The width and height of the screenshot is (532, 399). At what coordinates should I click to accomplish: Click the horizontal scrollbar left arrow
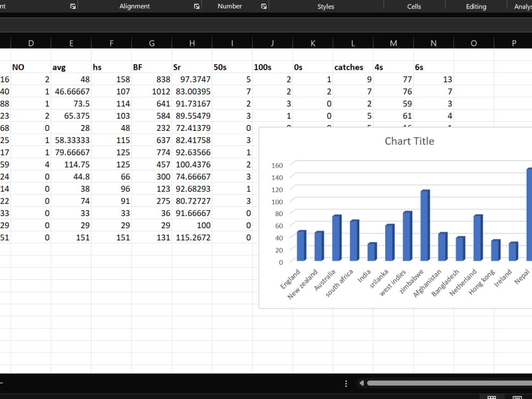(362, 383)
